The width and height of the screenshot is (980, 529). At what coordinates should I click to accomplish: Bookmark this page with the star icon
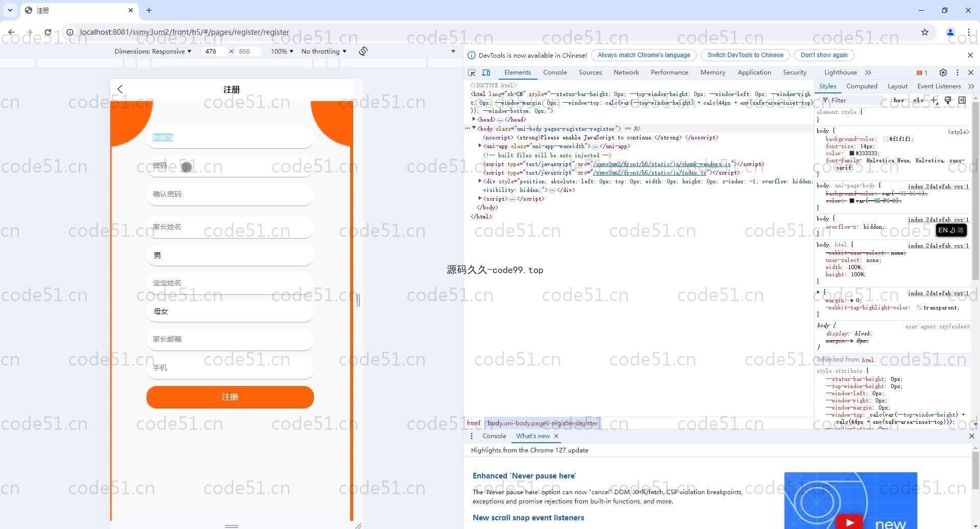pyautogui.click(x=925, y=32)
